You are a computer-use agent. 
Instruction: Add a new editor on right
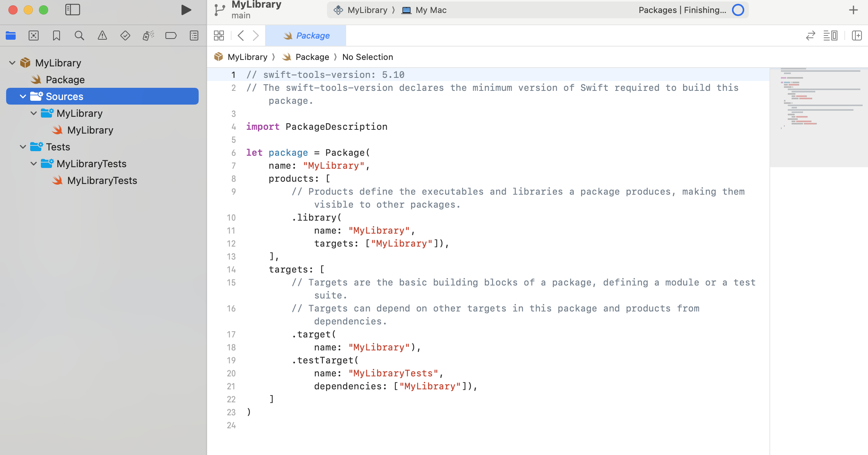tap(857, 35)
